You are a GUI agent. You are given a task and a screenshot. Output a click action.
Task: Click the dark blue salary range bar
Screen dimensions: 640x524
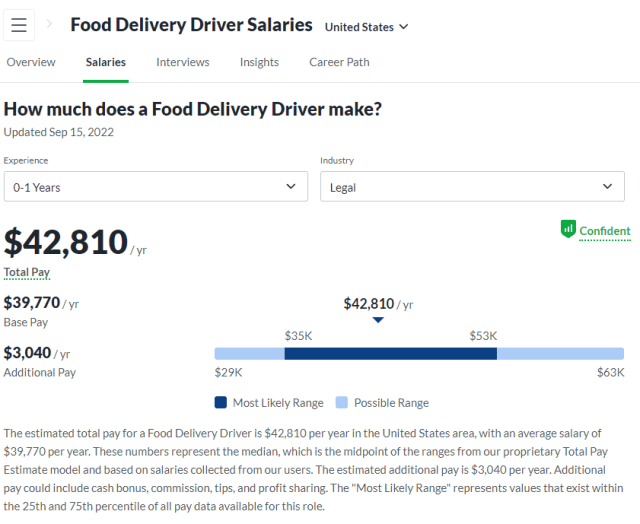[x=390, y=354]
